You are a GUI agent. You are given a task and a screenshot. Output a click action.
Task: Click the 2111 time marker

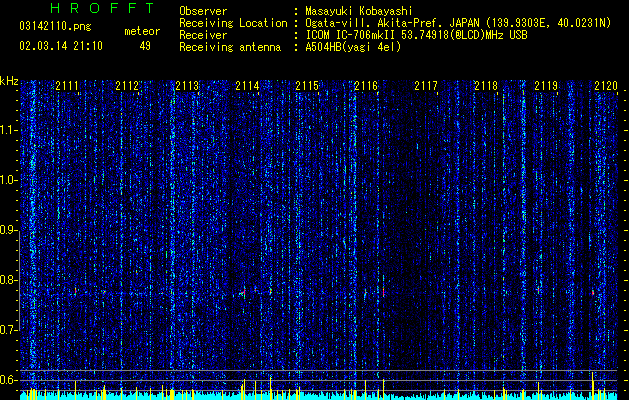[x=67, y=85]
